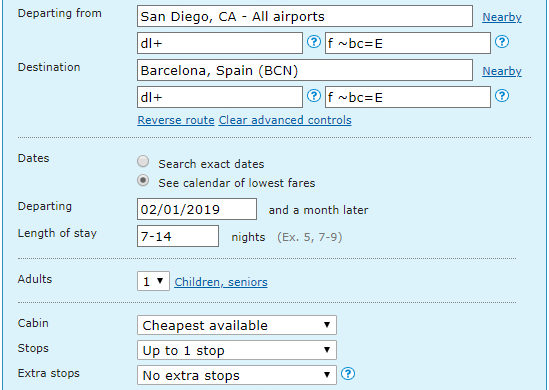Image resolution: width=549 pixels, height=390 pixels.
Task: Open help icon beside departure extension codes field
Action: 502,42
